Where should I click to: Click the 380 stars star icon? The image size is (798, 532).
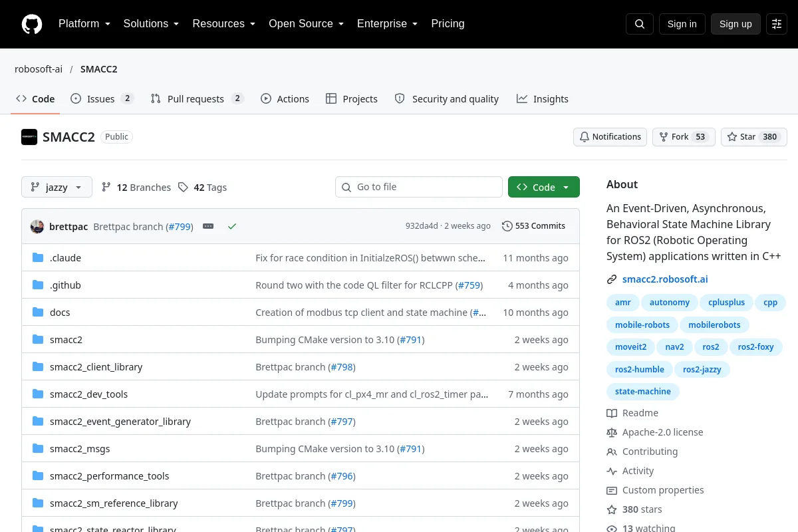coord(612,509)
